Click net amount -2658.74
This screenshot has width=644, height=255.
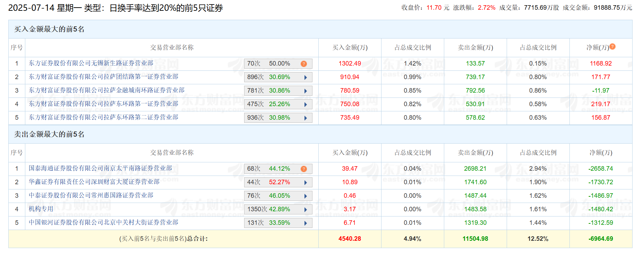pyautogui.click(x=601, y=169)
